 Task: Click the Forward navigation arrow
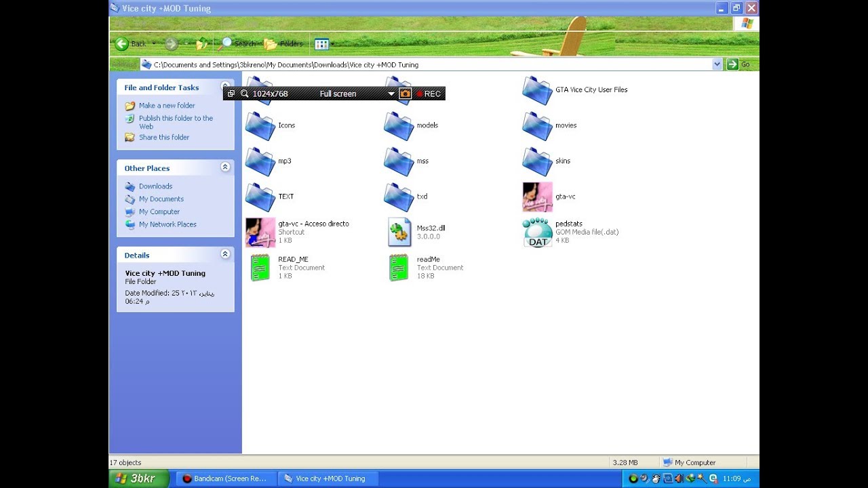click(x=171, y=44)
